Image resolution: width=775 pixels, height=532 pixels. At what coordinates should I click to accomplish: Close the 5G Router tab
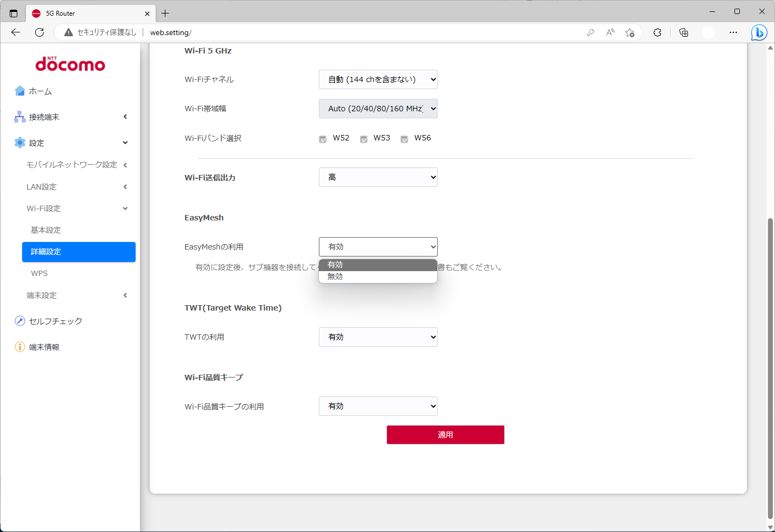tap(148, 14)
